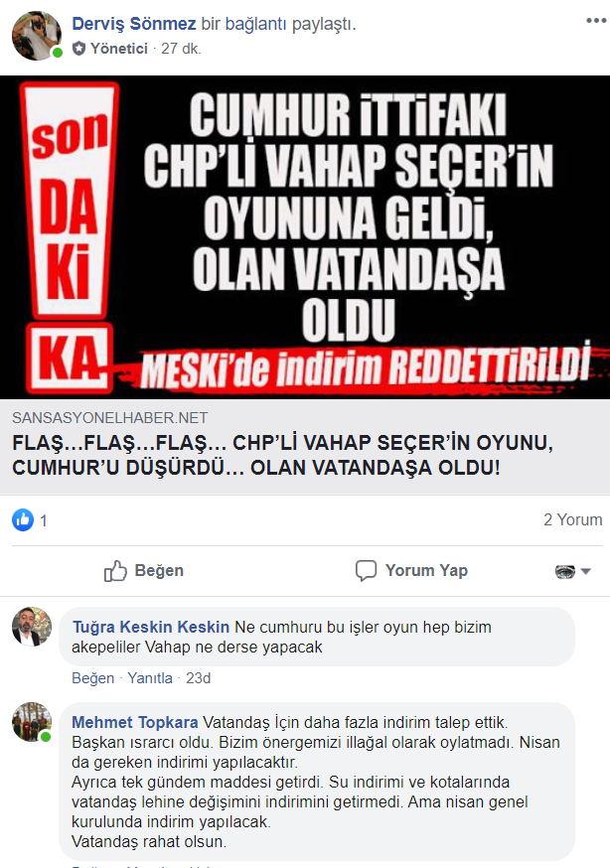
Task: Click the thumbs-up Beğen icon
Action: pos(115,571)
